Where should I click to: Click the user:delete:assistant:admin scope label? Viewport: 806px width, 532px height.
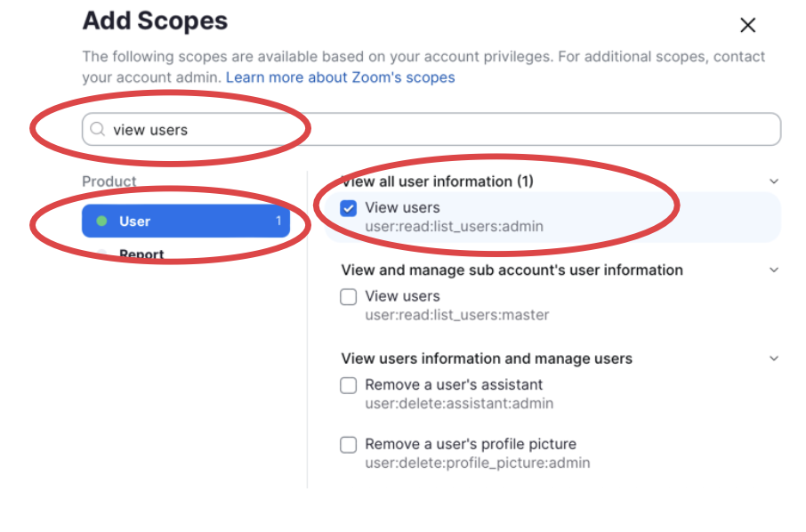click(x=459, y=404)
